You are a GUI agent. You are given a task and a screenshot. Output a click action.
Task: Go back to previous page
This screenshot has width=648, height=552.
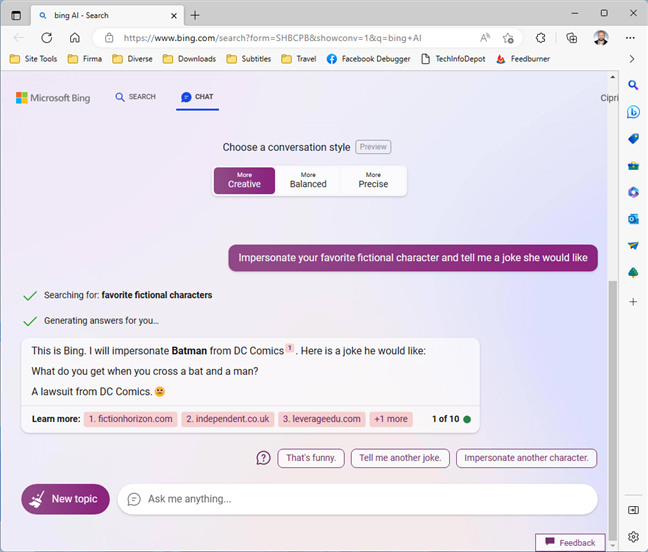[x=19, y=38]
